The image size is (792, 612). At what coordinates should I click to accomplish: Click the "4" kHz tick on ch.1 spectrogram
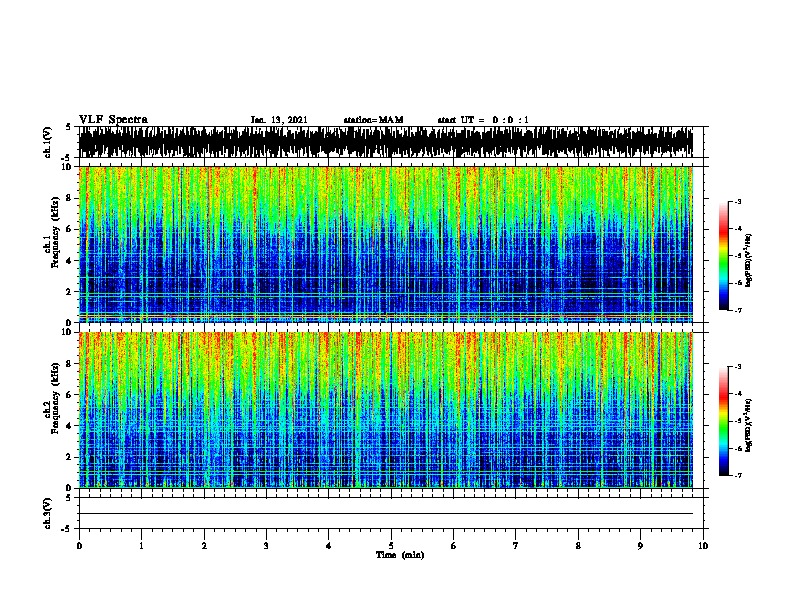[x=70, y=261]
